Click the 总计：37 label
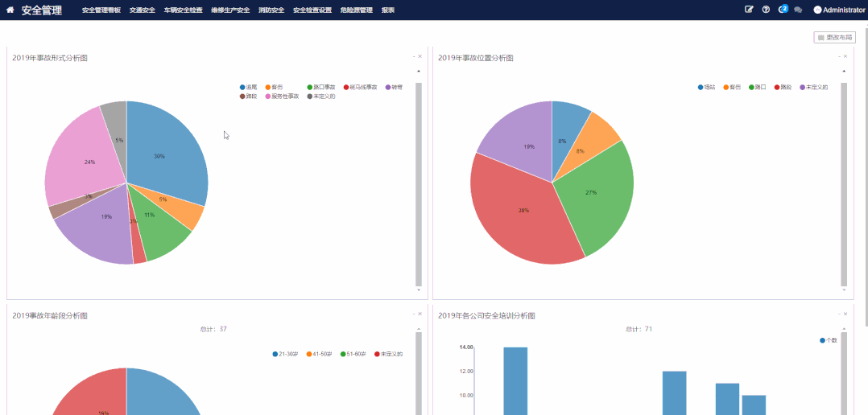This screenshot has width=868, height=415. coord(213,329)
